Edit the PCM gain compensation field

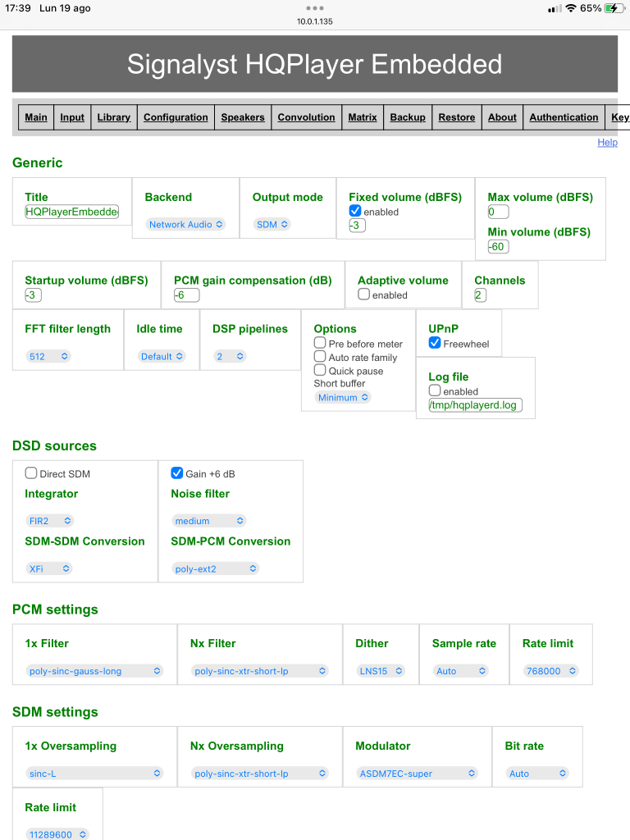[x=187, y=295]
